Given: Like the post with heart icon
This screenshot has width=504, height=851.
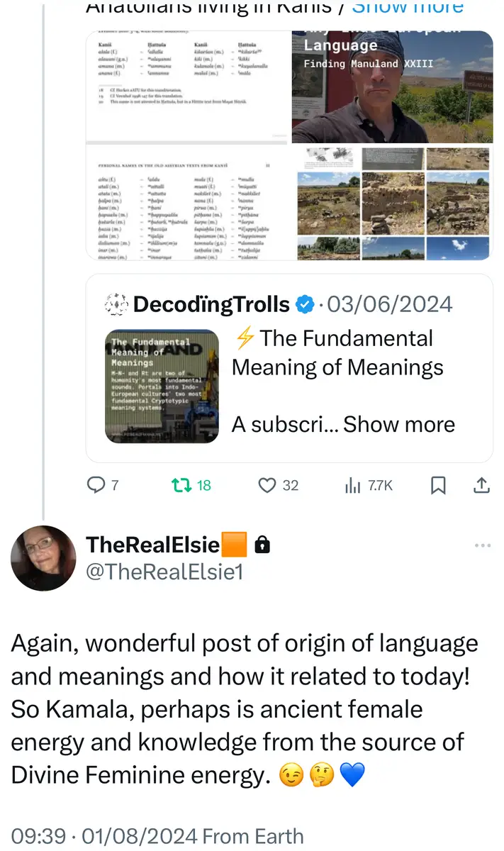Looking at the screenshot, I should point(267,485).
